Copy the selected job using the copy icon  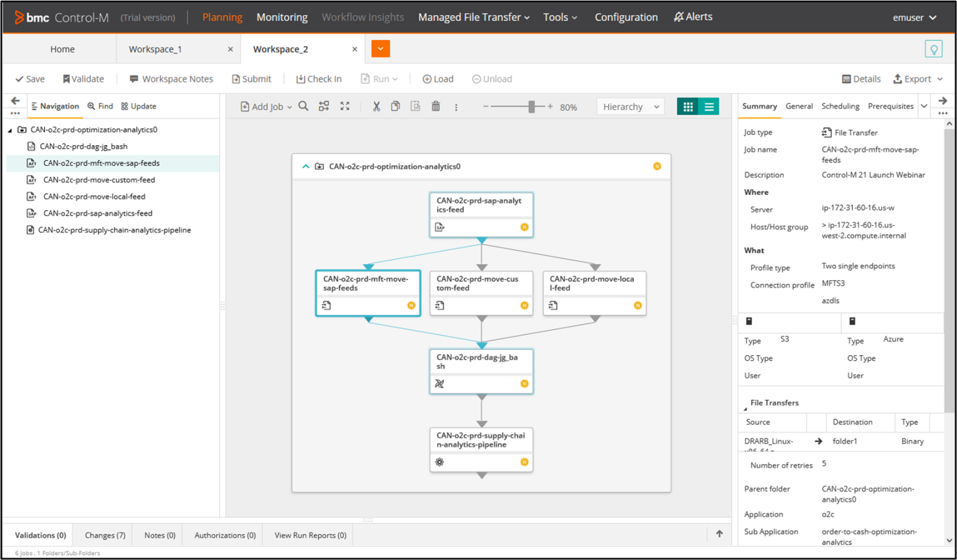tap(395, 106)
